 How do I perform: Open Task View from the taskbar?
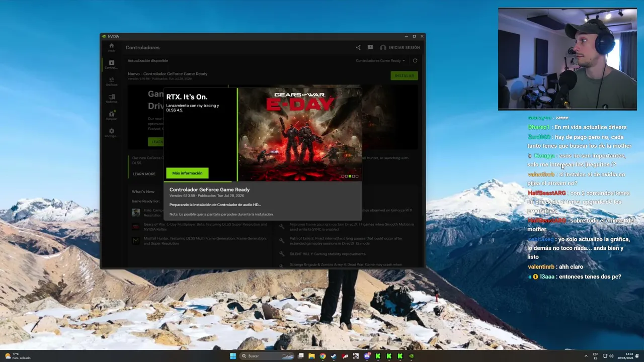[301, 356]
